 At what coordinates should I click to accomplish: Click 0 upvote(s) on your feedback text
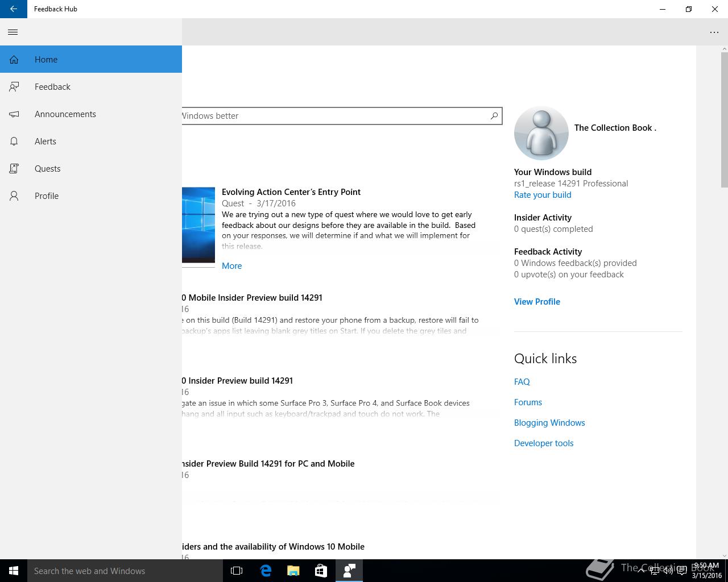pos(569,275)
